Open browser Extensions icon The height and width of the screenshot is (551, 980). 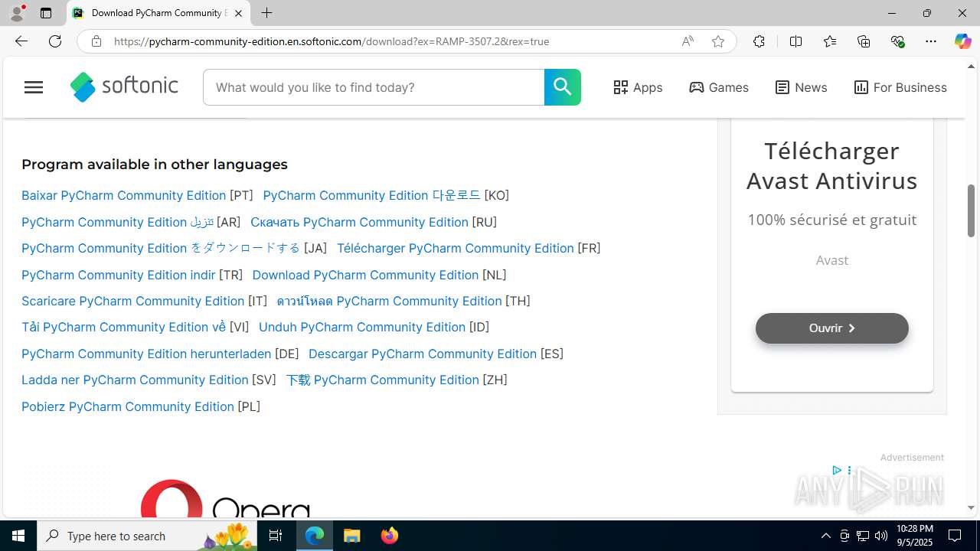[759, 41]
